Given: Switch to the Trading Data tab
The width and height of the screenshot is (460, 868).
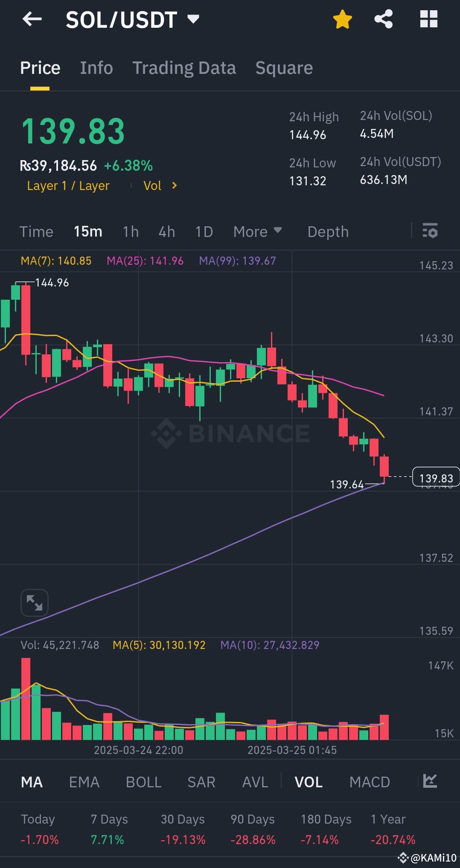Looking at the screenshot, I should 184,67.
